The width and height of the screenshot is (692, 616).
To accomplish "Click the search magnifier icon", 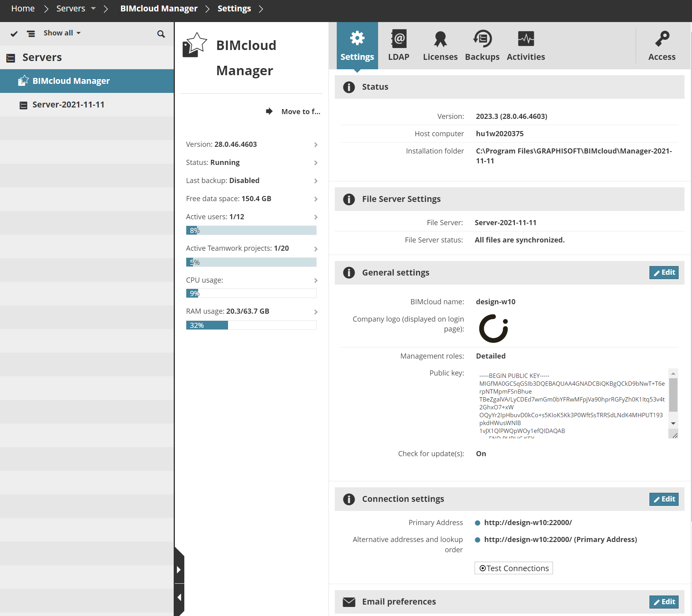I will click(x=161, y=34).
